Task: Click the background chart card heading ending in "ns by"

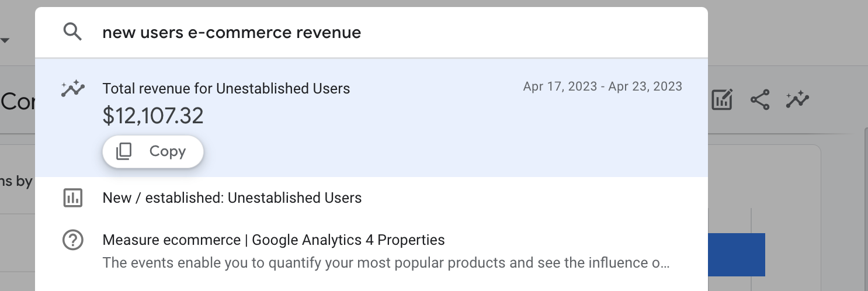Action: 16,182
